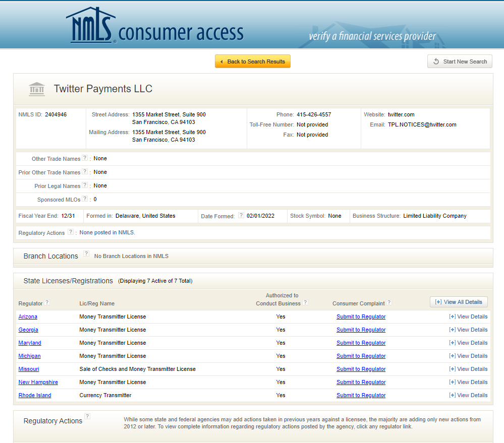The height and width of the screenshot is (443, 504).
Task: Expand View Details for New Hampshire license
Action: (468, 383)
